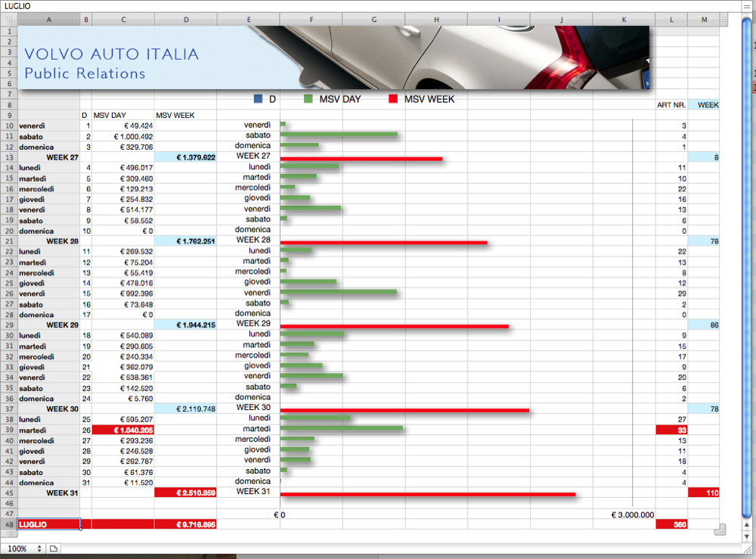Click the page view icon beside zoom
Screen dimensions: 756x559
click(x=54, y=548)
